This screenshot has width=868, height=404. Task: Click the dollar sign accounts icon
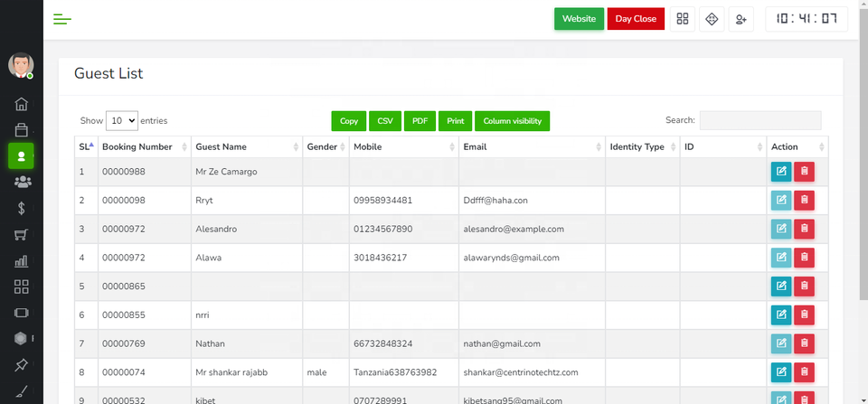pos(22,209)
